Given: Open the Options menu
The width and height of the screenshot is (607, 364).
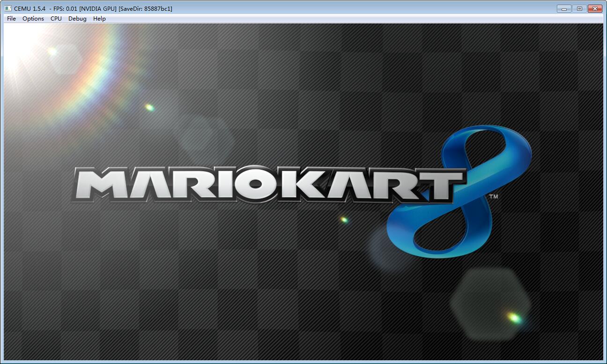Looking at the screenshot, I should click(33, 19).
